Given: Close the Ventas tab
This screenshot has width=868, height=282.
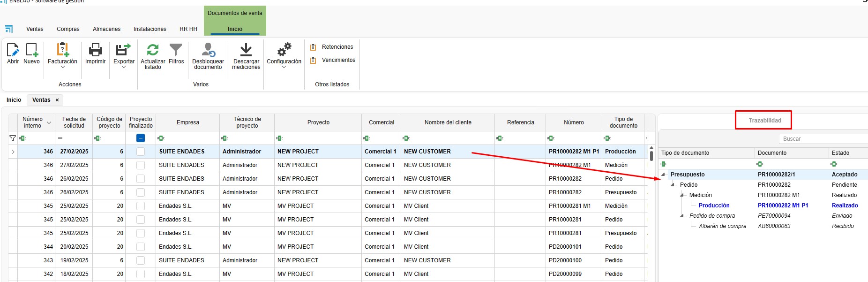Looking at the screenshot, I should click(x=57, y=100).
